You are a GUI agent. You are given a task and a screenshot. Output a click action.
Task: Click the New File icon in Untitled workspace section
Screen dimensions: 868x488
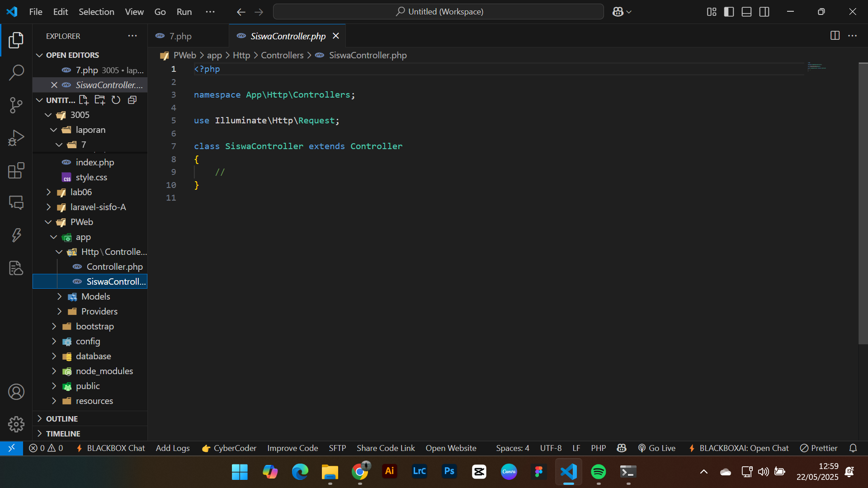pyautogui.click(x=84, y=100)
